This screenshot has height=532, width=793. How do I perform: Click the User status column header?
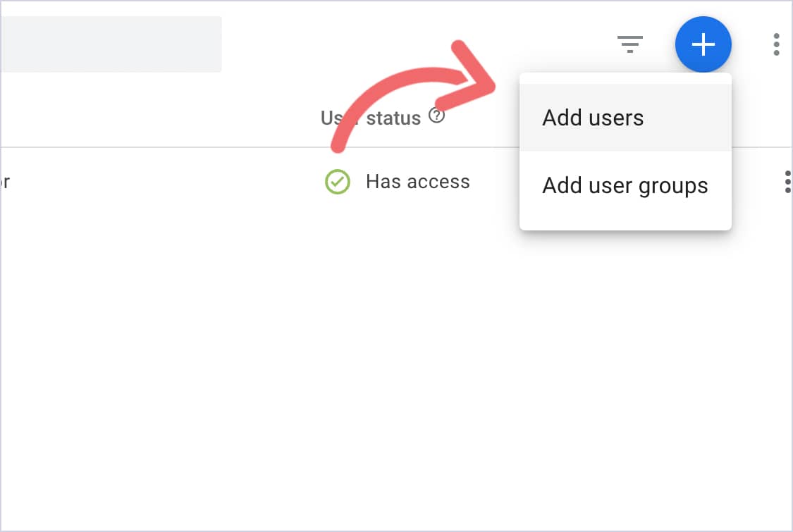point(371,118)
